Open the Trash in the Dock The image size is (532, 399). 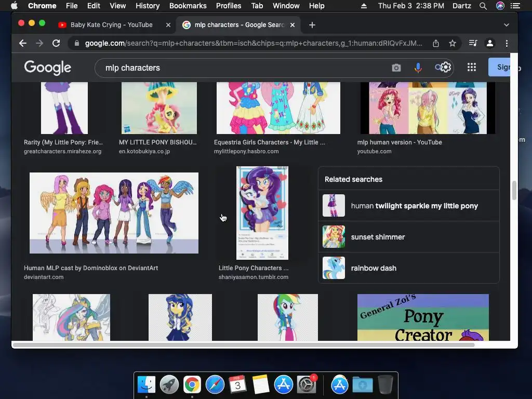point(385,385)
